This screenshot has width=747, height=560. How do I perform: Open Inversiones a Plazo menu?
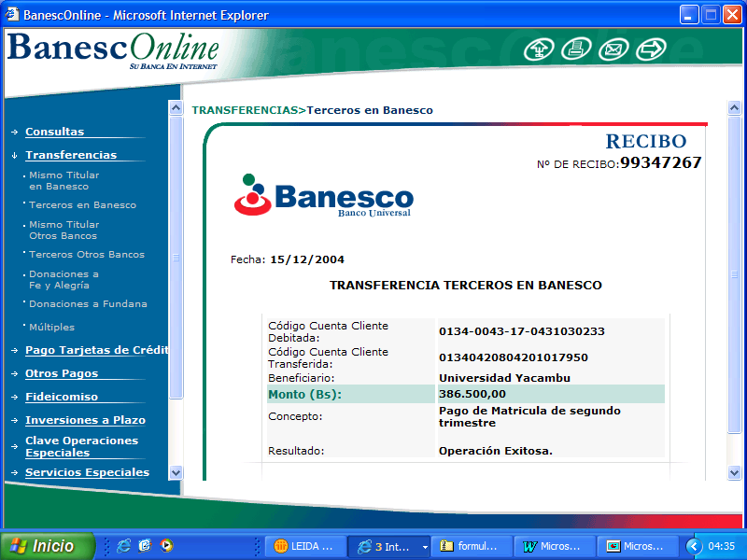click(85, 420)
